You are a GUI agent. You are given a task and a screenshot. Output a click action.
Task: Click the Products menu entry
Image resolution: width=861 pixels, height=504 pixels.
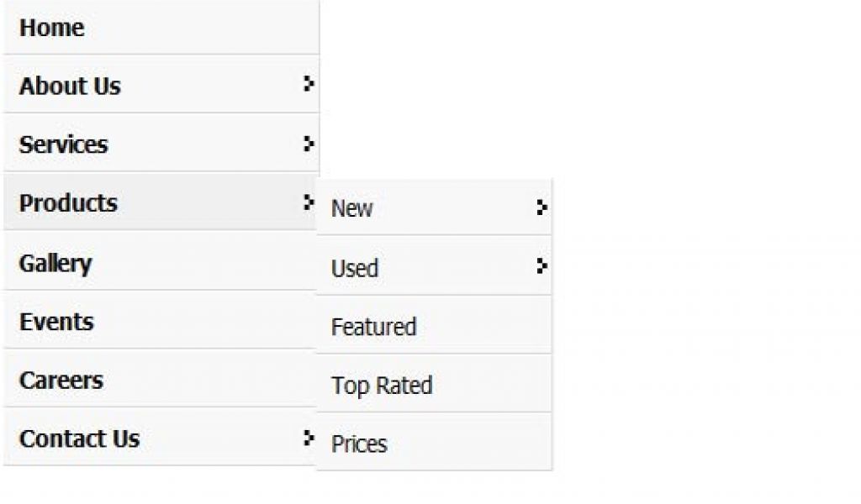pos(67,203)
